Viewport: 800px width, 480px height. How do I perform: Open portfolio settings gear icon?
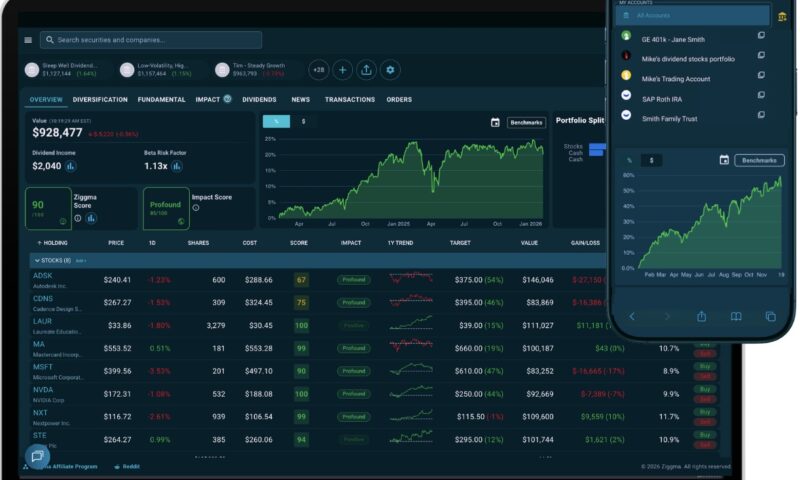click(390, 70)
